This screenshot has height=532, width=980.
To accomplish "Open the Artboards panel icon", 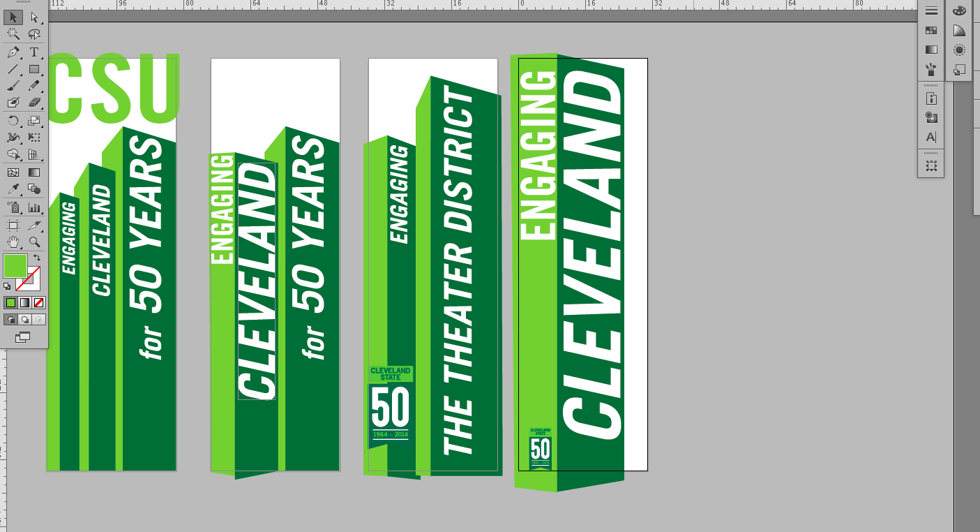I will pyautogui.click(x=930, y=165).
